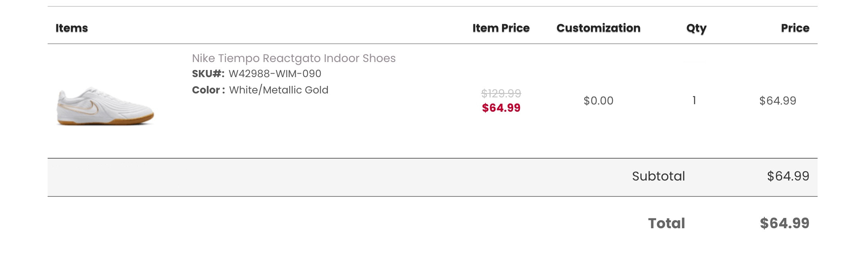Click the bold SKU# label

point(208,74)
